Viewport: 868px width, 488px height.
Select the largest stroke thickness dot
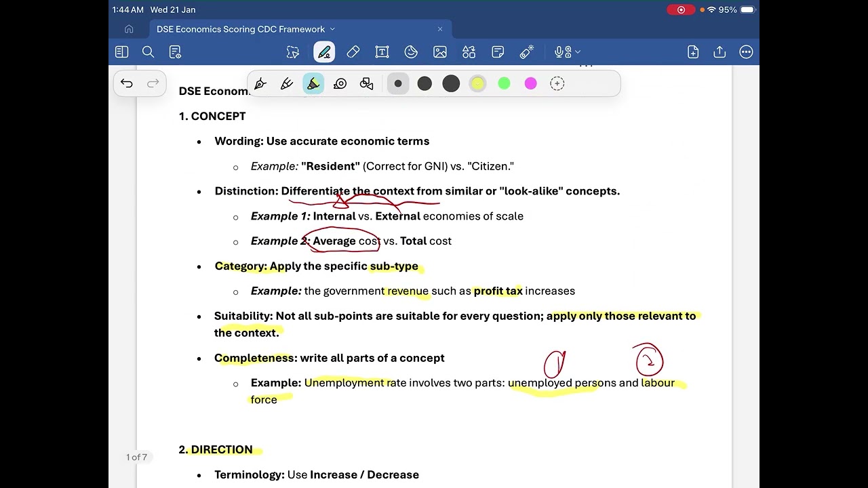(x=451, y=83)
